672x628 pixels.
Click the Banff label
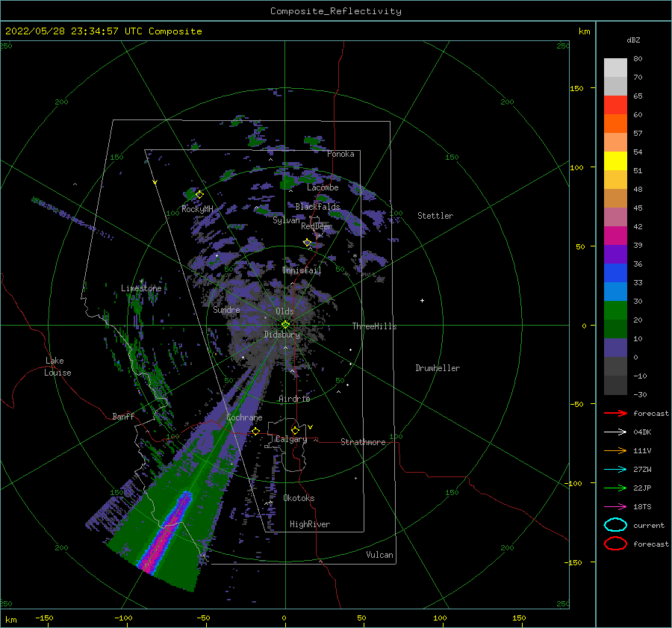(x=123, y=416)
